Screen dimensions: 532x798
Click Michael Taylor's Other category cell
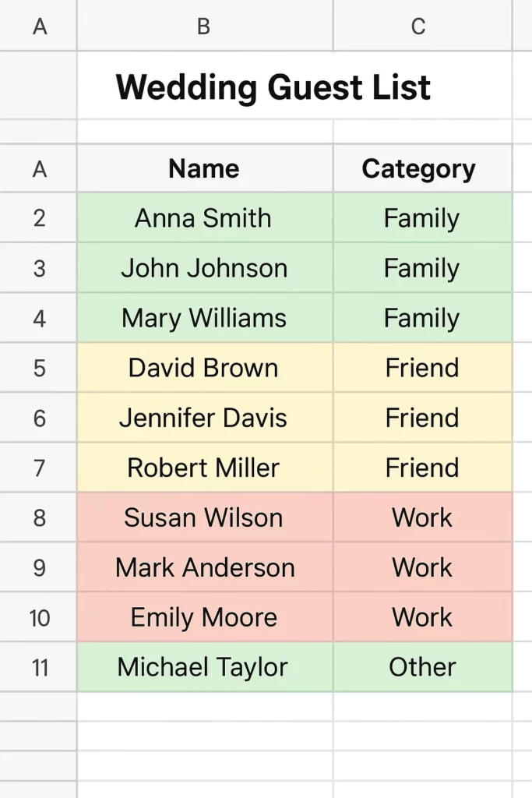coord(421,667)
